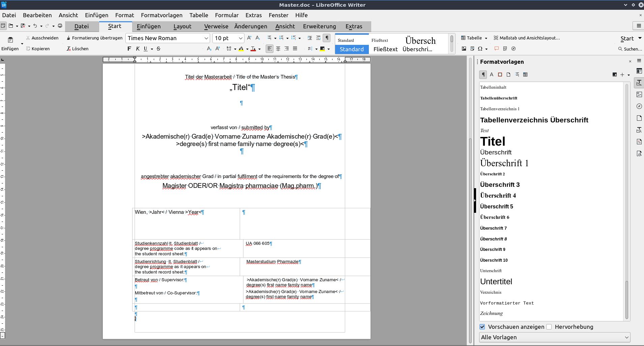Toggle paragraph styles button in Formatvorlagen
Viewport: 644px width, 346px height.
(x=483, y=75)
